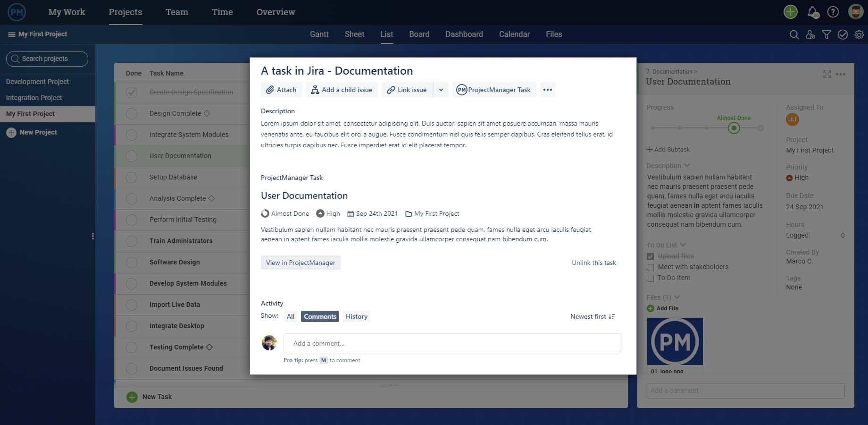Viewport: 868px width, 425px height.
Task: Click the Almost Done progress marker
Action: coord(734,128)
